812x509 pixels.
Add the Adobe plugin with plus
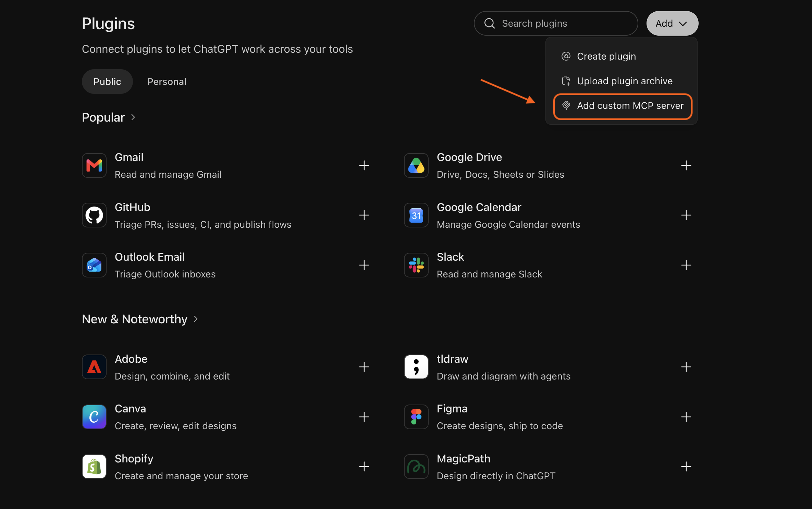click(x=364, y=367)
